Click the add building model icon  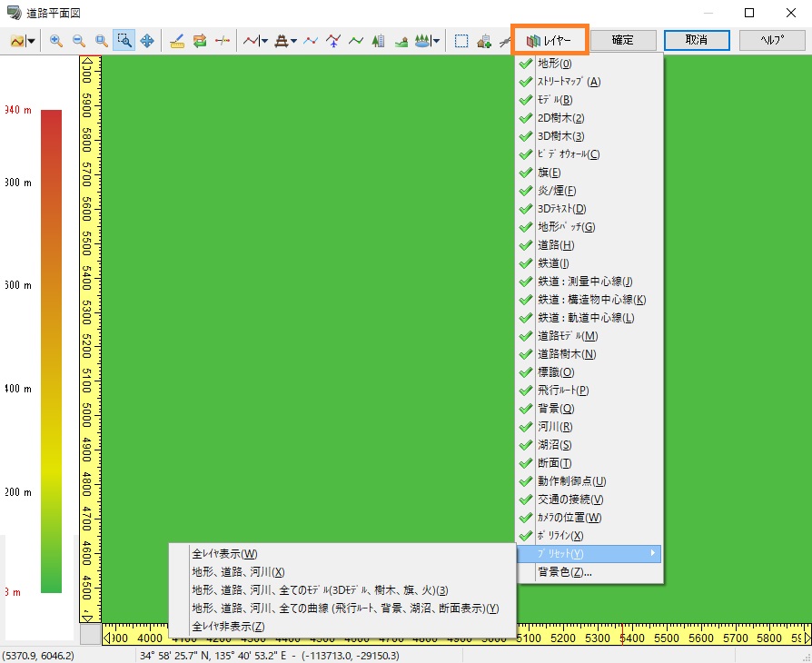coord(484,40)
